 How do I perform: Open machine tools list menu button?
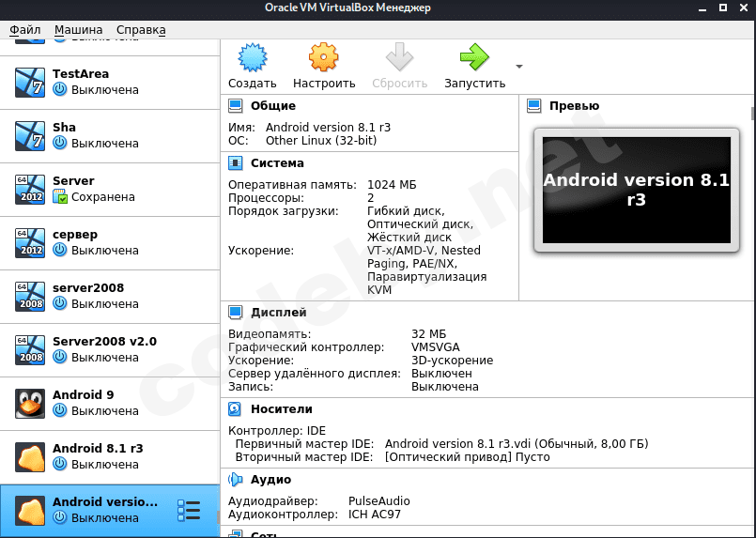click(x=189, y=511)
